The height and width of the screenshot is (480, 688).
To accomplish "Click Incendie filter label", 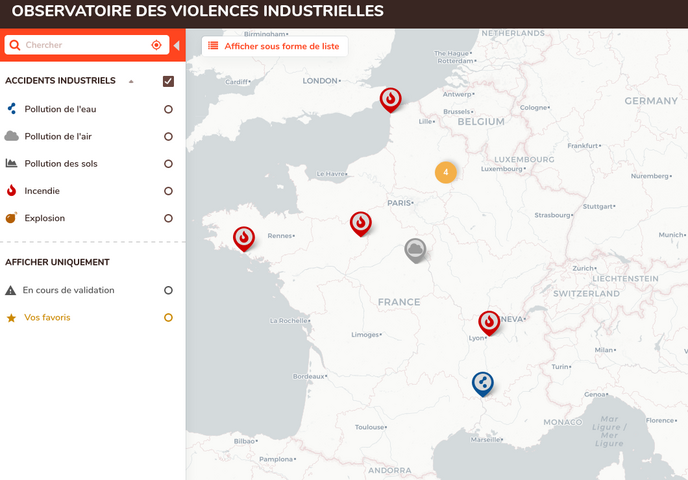I will tap(42, 191).
